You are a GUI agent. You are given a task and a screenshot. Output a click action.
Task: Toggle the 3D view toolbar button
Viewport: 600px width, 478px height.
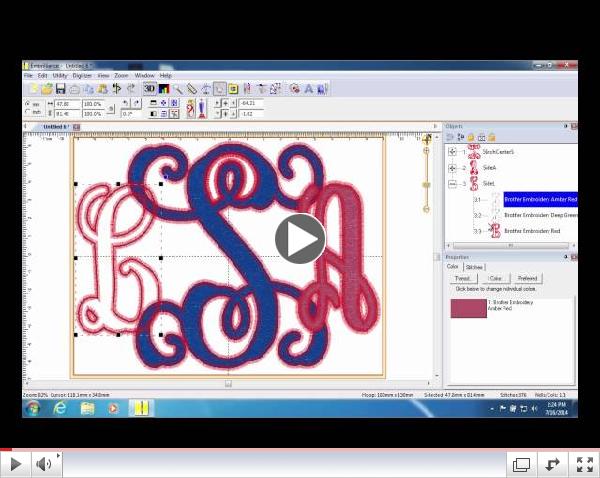[149, 89]
